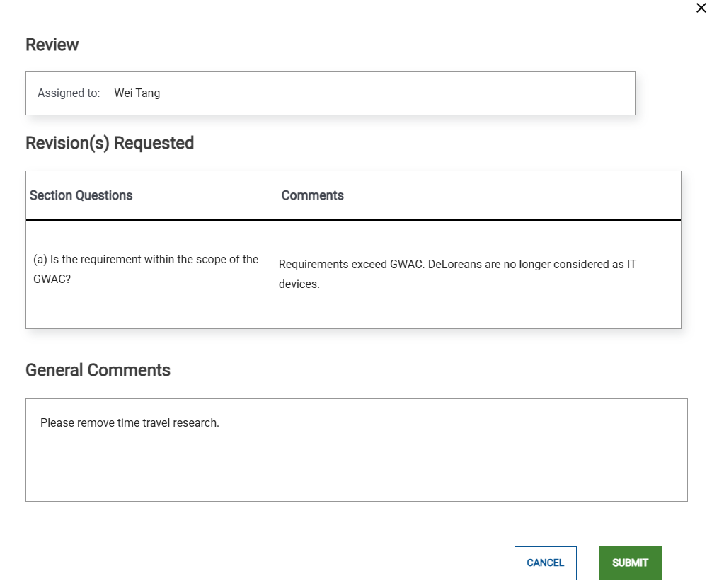Image resolution: width=707 pixels, height=588 pixels.
Task: Click the Review heading
Action: click(x=52, y=44)
